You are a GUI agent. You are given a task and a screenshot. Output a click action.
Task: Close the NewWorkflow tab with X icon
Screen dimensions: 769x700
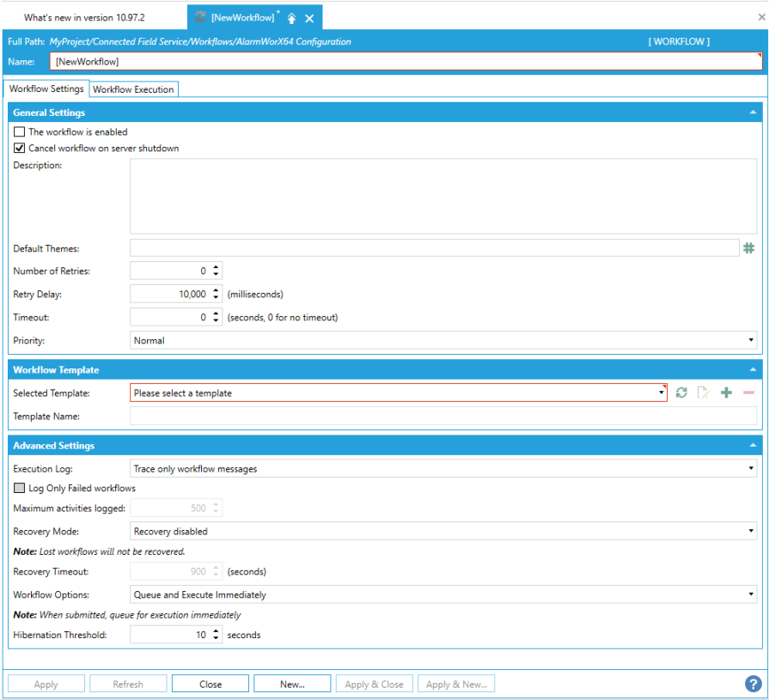(x=309, y=18)
